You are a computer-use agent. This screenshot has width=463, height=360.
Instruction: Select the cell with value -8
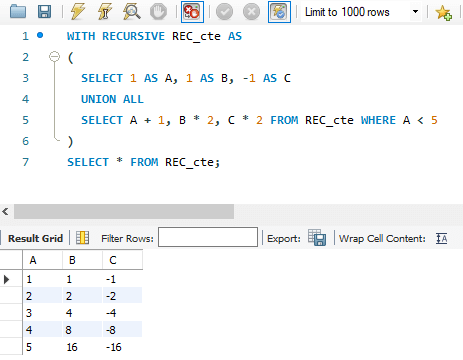point(122,330)
